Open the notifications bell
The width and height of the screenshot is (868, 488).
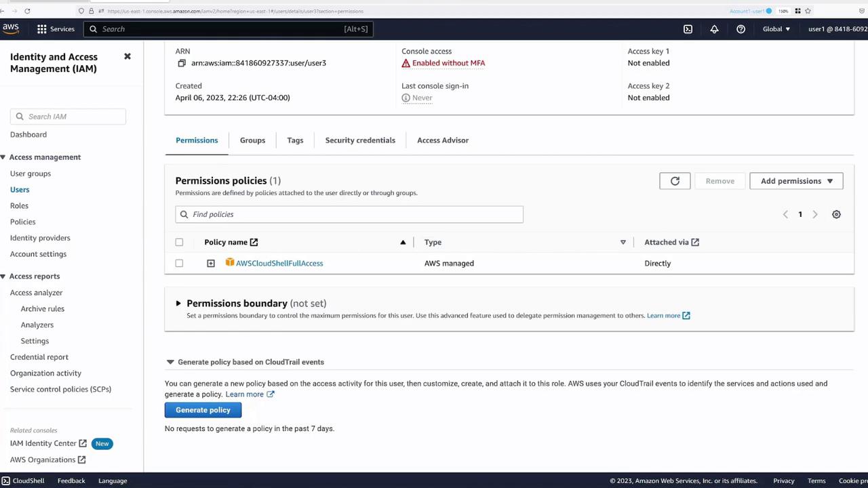pos(714,29)
